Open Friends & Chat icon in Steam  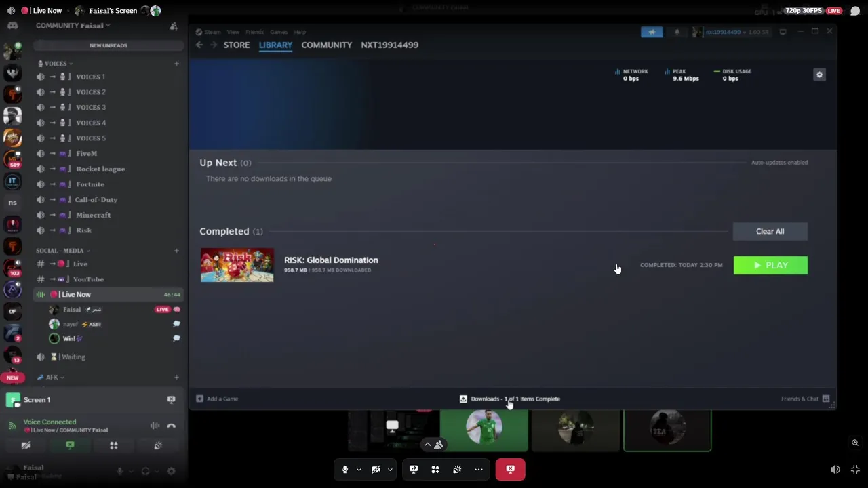(825, 399)
